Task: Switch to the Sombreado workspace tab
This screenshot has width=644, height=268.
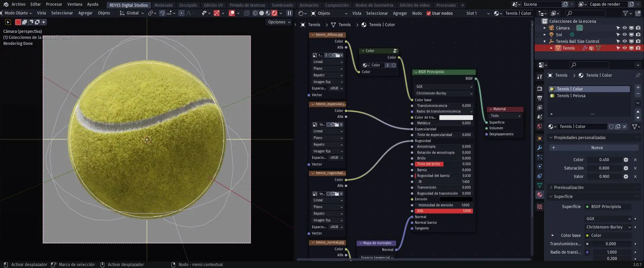Action: (282, 5)
